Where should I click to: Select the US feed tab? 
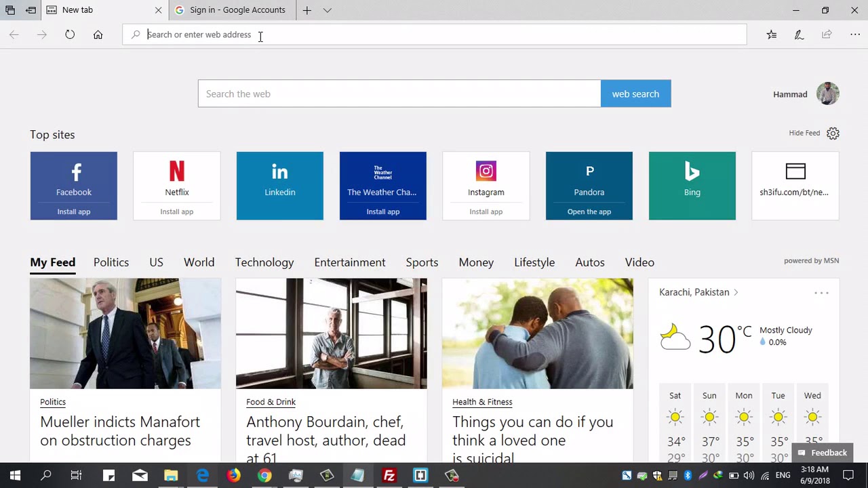coord(156,262)
